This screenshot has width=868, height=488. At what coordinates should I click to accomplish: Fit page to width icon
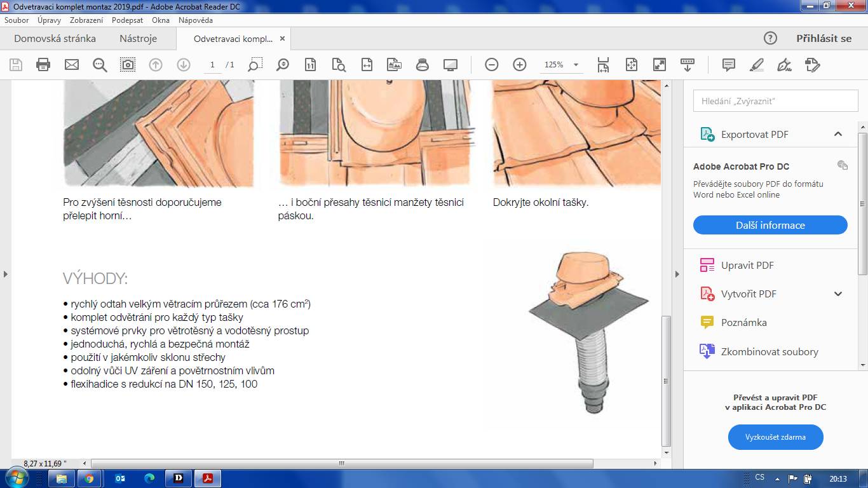coord(367,65)
